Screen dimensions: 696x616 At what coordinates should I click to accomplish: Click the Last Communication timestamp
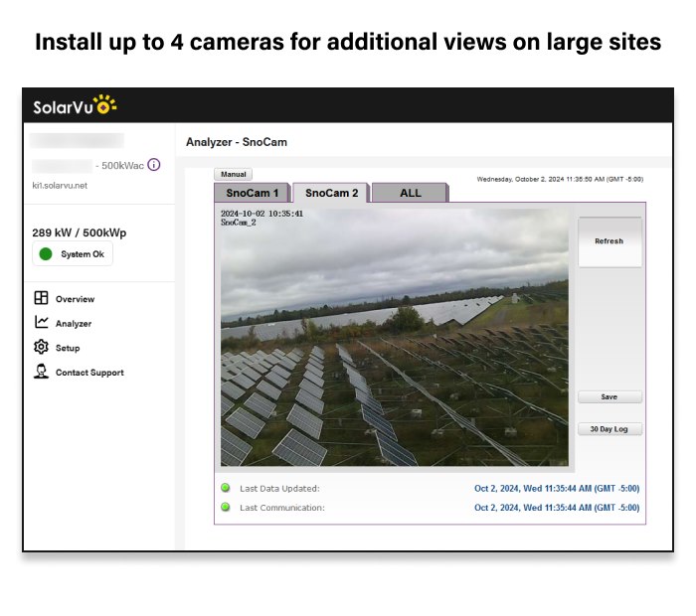pos(556,508)
